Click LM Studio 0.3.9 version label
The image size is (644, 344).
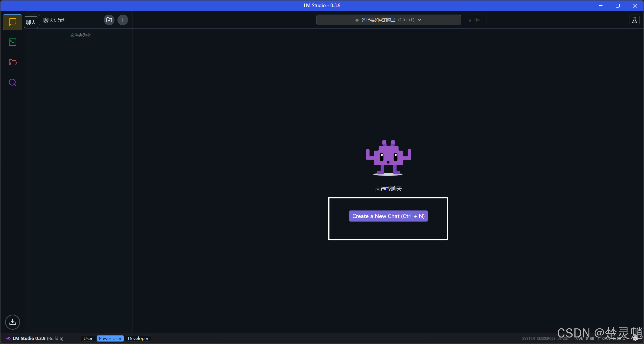(x=29, y=338)
